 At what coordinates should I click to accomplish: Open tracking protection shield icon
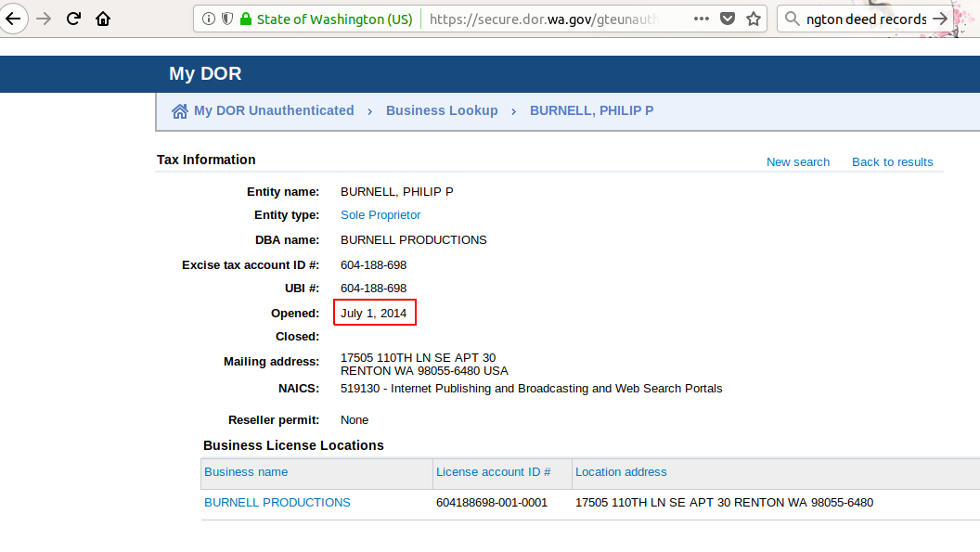[227, 19]
